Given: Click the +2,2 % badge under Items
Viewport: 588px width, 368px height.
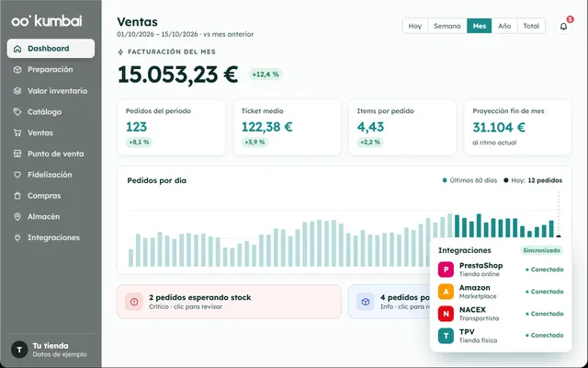Looking at the screenshot, I should pos(369,143).
